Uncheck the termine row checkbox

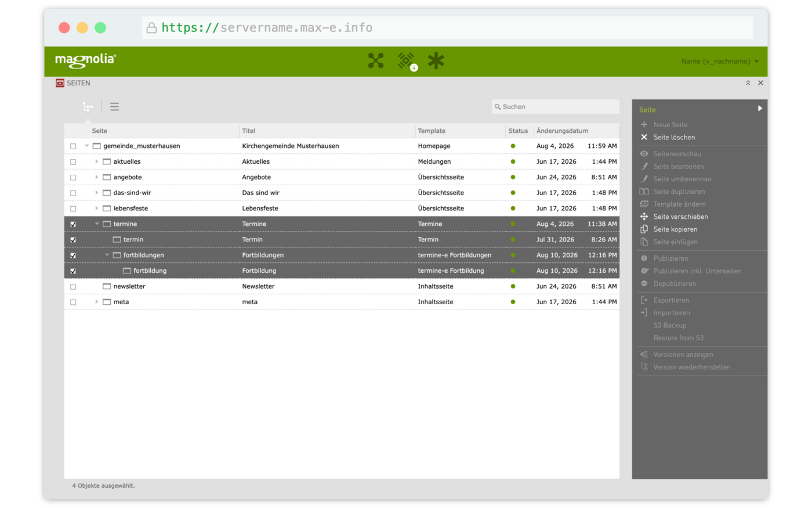point(73,224)
